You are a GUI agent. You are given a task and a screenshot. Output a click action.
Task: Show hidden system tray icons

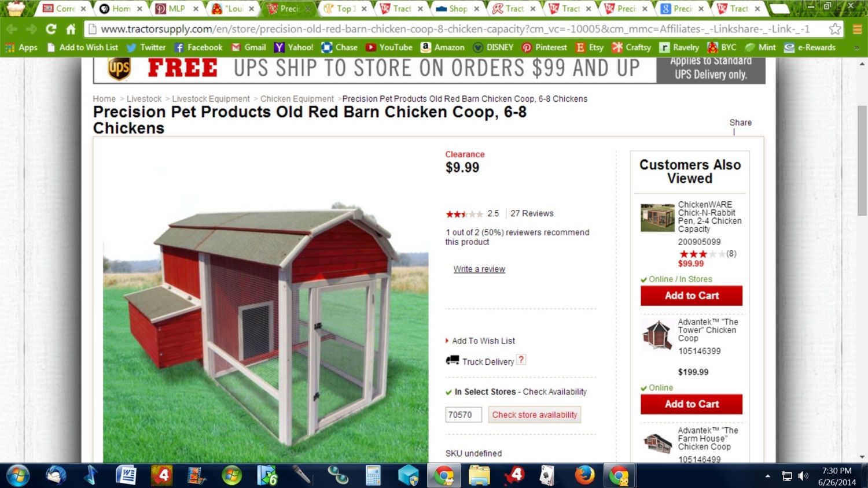click(768, 476)
